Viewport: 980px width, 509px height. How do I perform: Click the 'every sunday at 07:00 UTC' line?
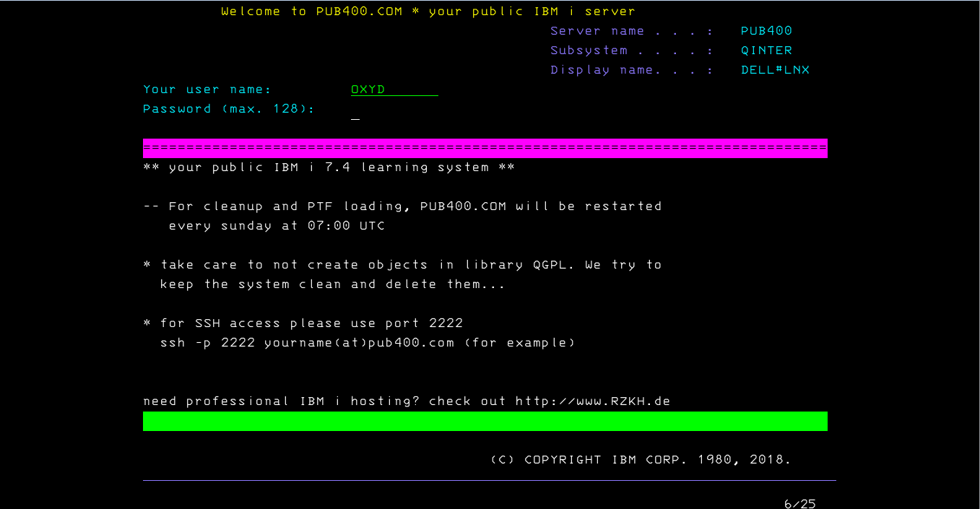coord(277,226)
